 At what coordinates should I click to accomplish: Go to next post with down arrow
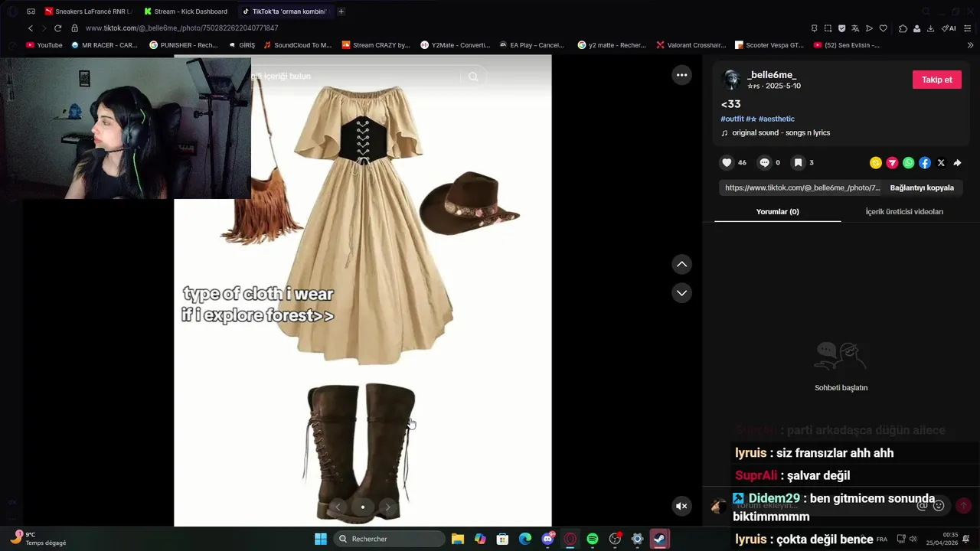pos(681,293)
